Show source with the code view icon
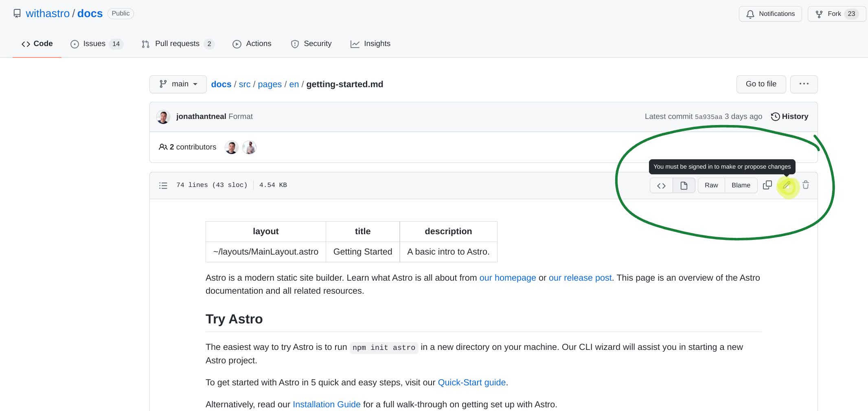Screen dimensions: 868x411 [x=661, y=185]
